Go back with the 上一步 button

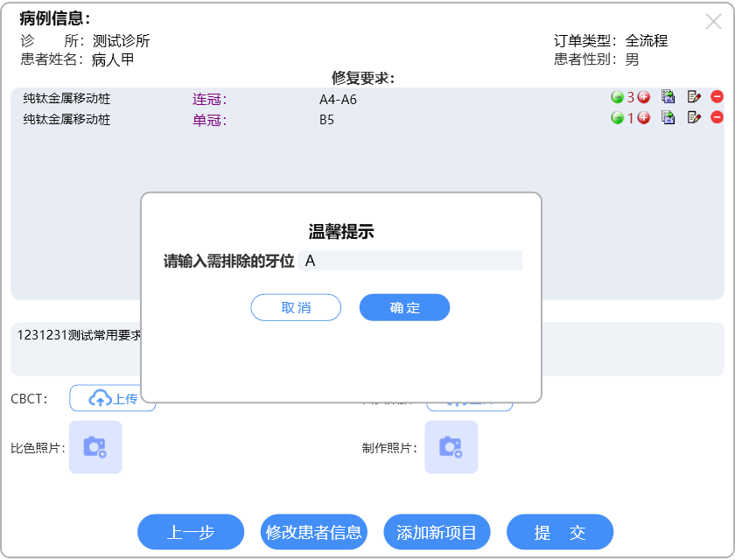pyautogui.click(x=191, y=532)
